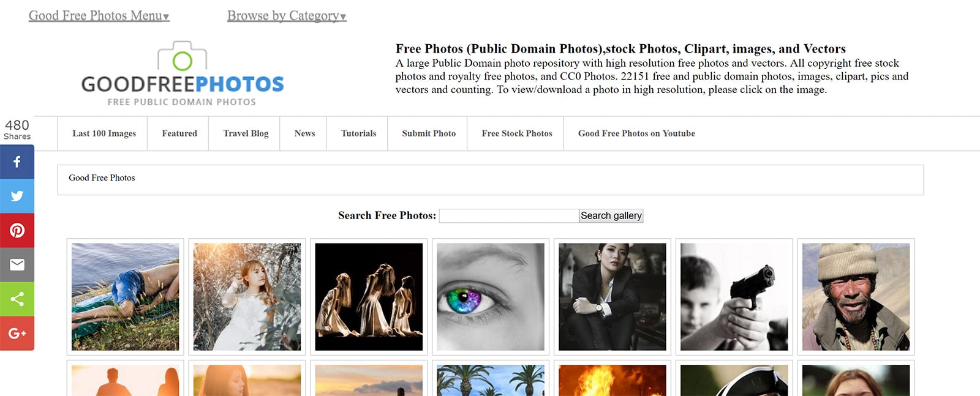Viewport: 980px width, 396px height.
Task: Share the page by email
Action: [17, 264]
